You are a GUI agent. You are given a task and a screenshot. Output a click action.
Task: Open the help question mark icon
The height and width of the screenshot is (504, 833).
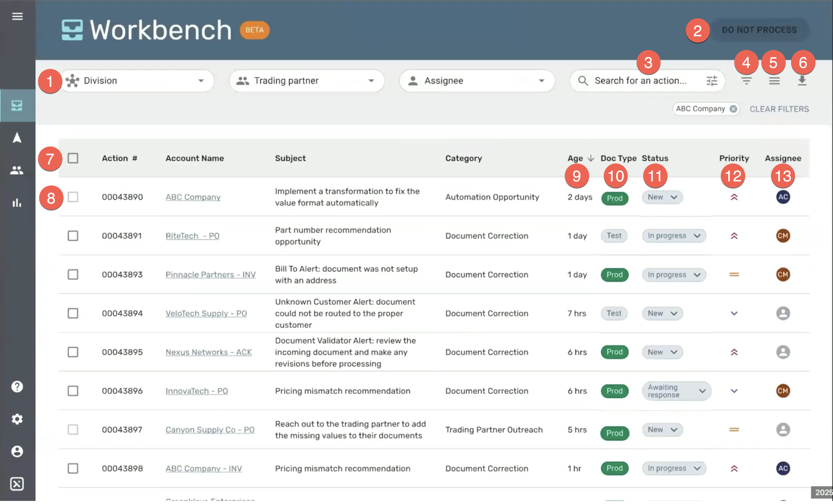click(x=17, y=386)
